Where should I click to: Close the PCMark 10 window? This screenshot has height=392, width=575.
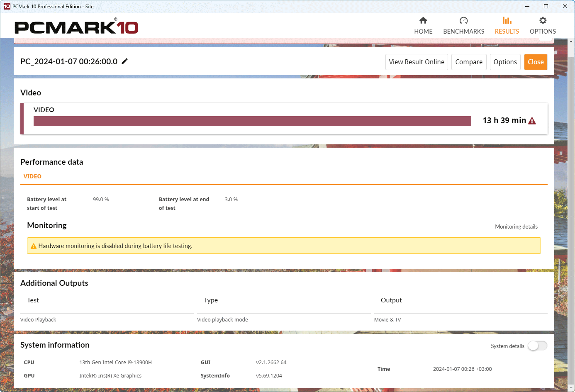click(565, 6)
